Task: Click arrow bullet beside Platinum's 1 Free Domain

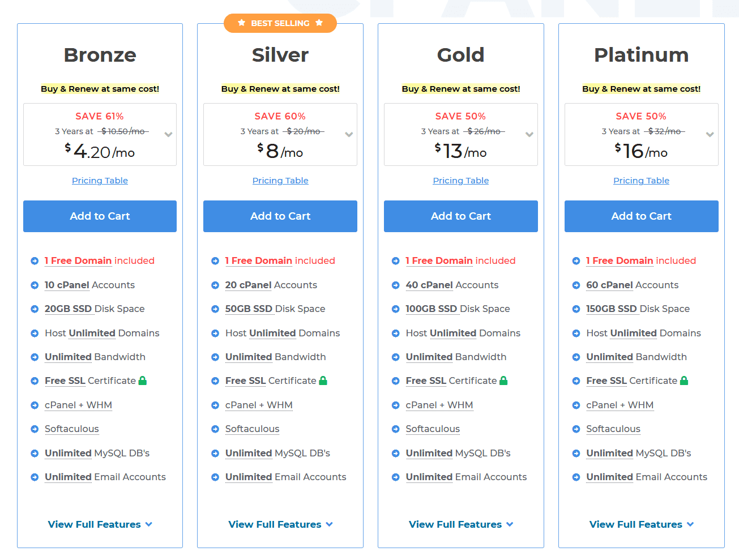Action: pos(576,261)
